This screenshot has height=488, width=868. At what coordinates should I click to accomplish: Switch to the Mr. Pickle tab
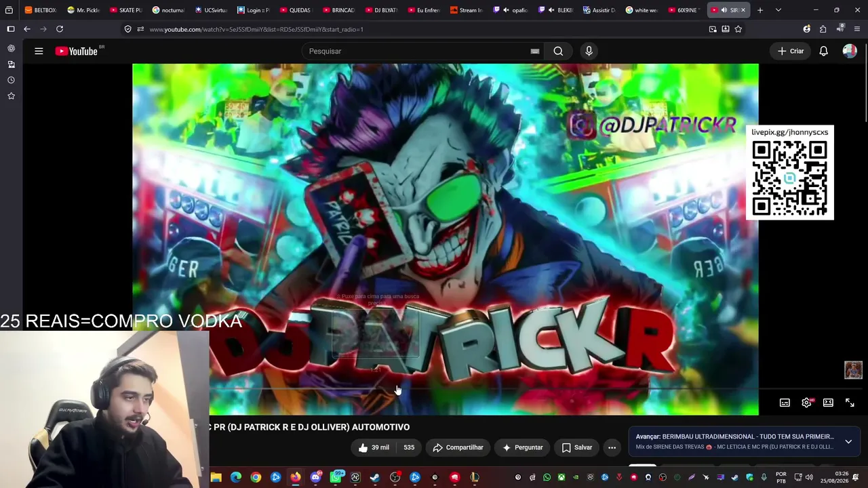84,10
